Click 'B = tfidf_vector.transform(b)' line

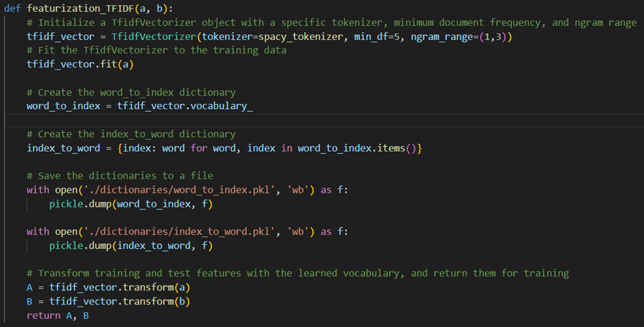pyautogui.click(x=108, y=302)
